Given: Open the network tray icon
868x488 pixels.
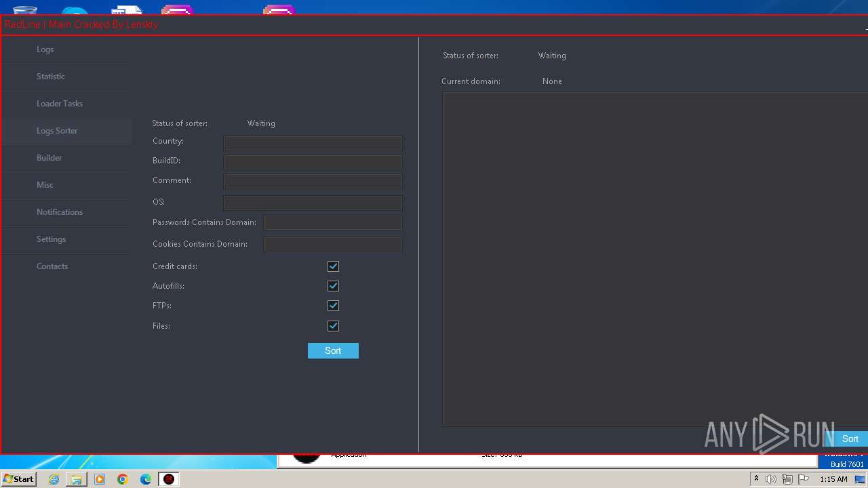Looking at the screenshot, I should [787, 479].
